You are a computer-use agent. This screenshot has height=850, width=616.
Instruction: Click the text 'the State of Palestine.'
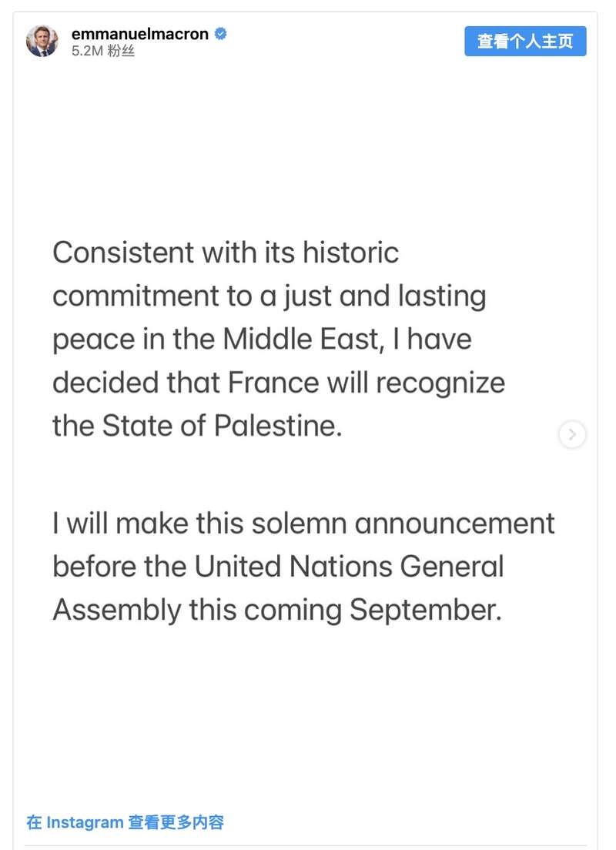point(197,426)
